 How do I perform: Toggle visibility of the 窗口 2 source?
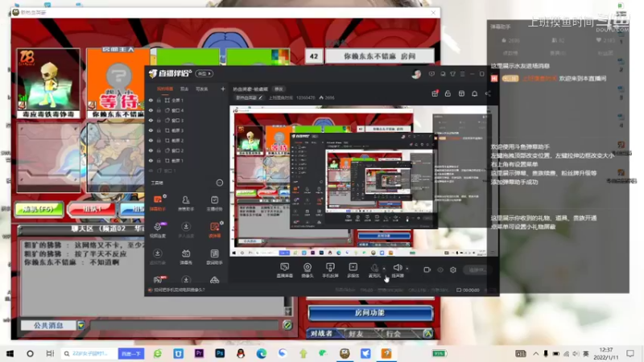[x=151, y=150]
